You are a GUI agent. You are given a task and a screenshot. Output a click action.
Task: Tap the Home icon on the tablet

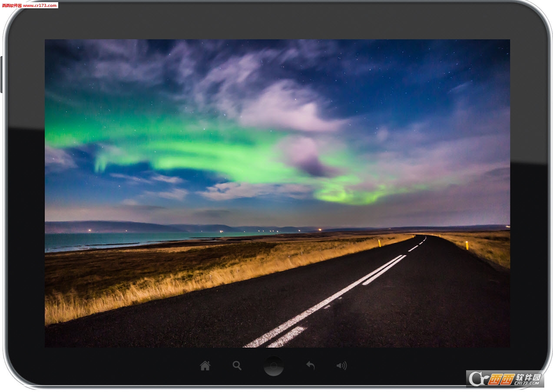(205, 366)
